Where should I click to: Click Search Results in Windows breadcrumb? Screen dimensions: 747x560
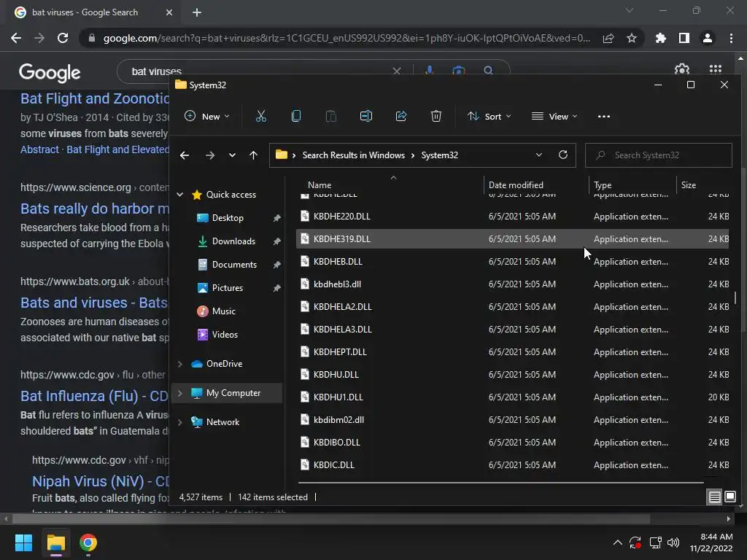[x=354, y=155]
